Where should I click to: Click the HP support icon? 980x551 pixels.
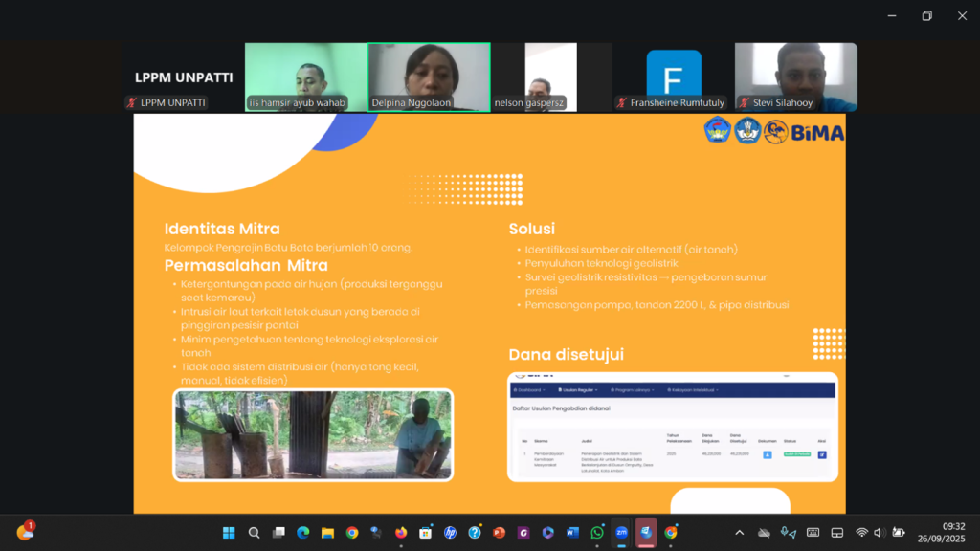pyautogui.click(x=450, y=533)
